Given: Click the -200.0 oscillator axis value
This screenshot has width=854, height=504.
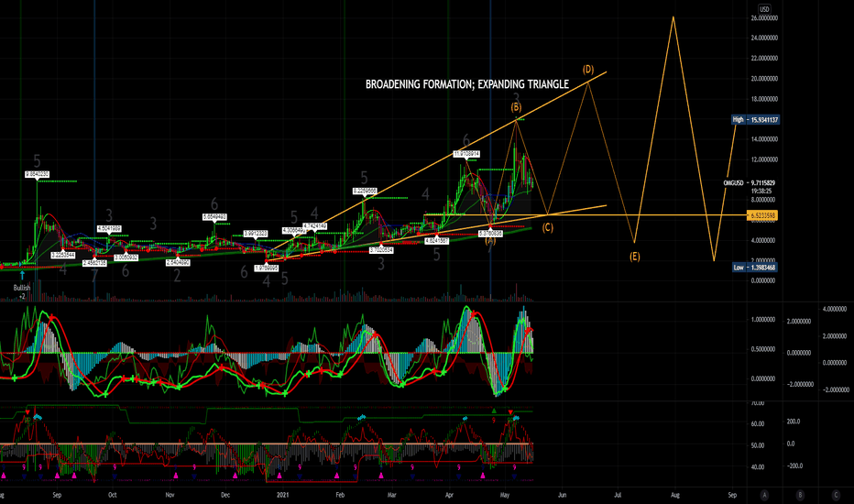Looking at the screenshot, I should point(794,466).
